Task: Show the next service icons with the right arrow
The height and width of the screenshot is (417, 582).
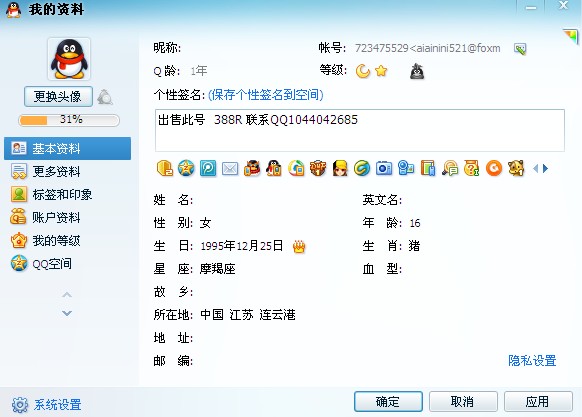Action: [x=545, y=169]
